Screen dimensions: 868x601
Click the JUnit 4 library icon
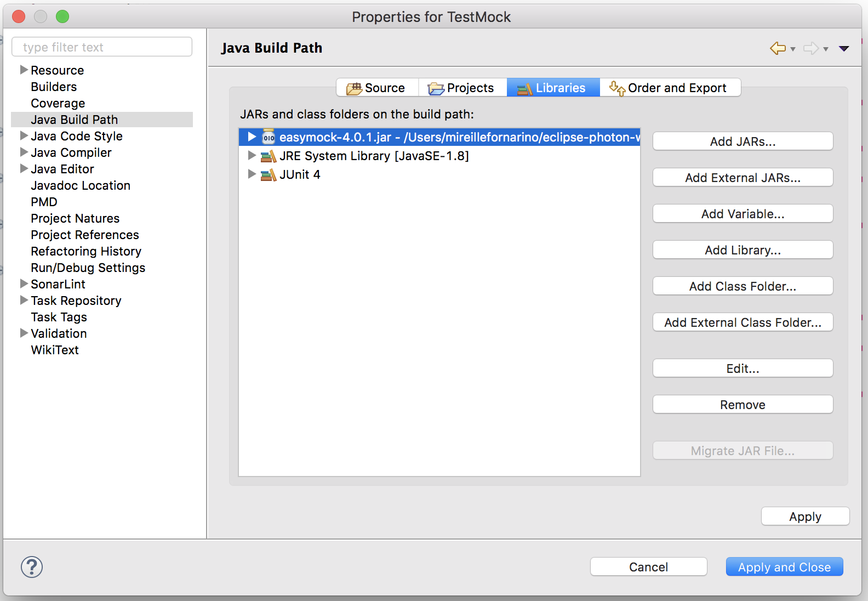coord(269,175)
